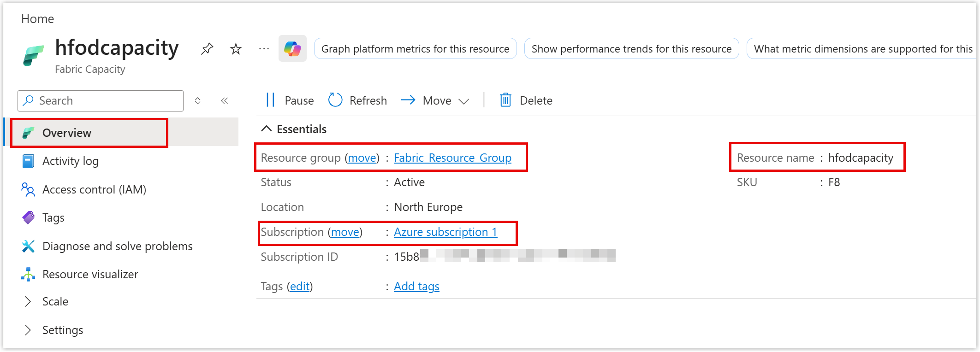This screenshot has width=980, height=352.
Task: Open the Azure subscription 1 link
Action: pos(445,232)
